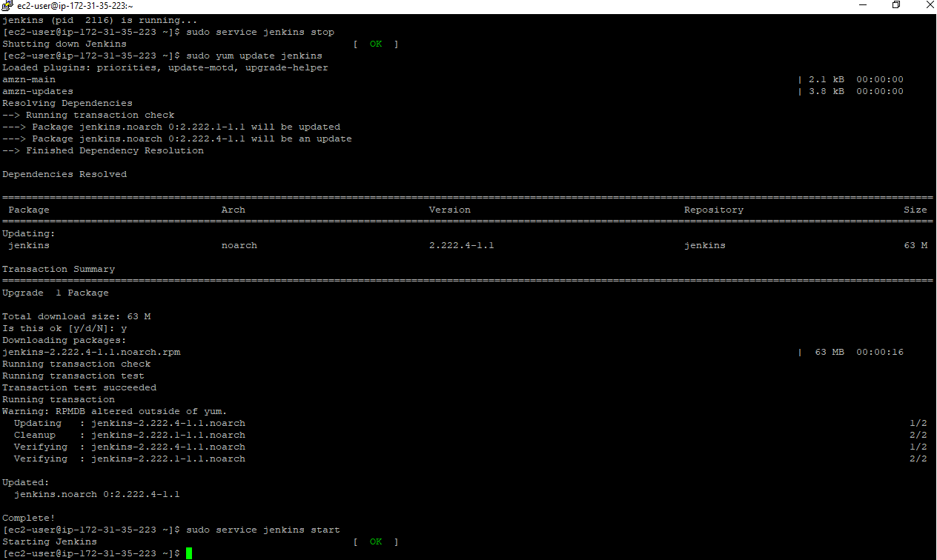Click the 'Downloading packages:' line
The image size is (937, 560).
(64, 341)
